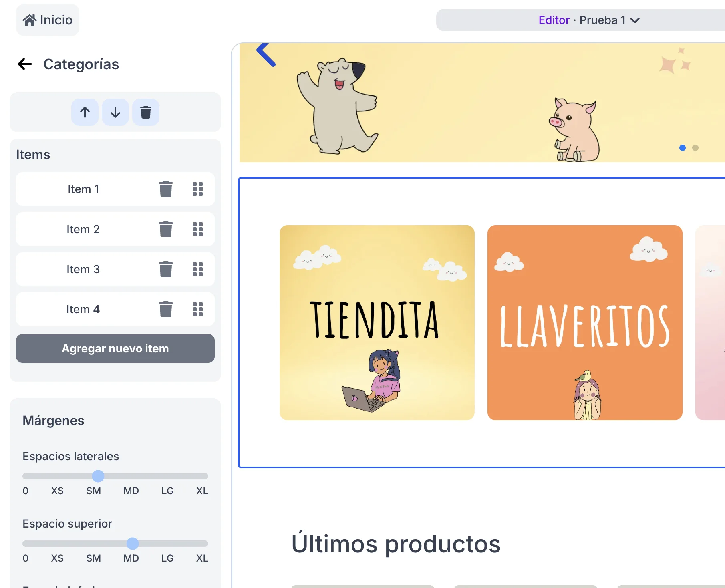The width and height of the screenshot is (725, 588).
Task: Click the back arrow next to Categorías
Action: click(25, 64)
